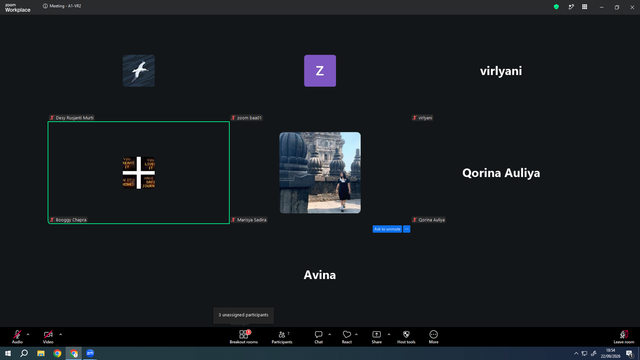This screenshot has height=360, width=640.
Task: Expand the React options caret
Action: pyautogui.click(x=356, y=334)
